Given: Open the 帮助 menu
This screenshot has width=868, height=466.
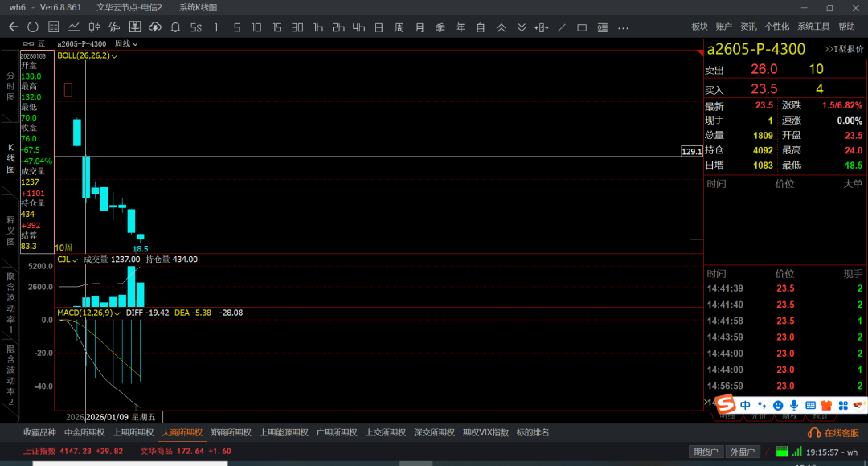Looking at the screenshot, I should (x=846, y=27).
